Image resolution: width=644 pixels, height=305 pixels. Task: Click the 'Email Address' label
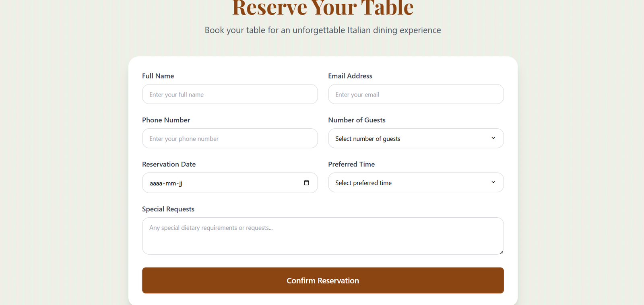click(x=350, y=76)
